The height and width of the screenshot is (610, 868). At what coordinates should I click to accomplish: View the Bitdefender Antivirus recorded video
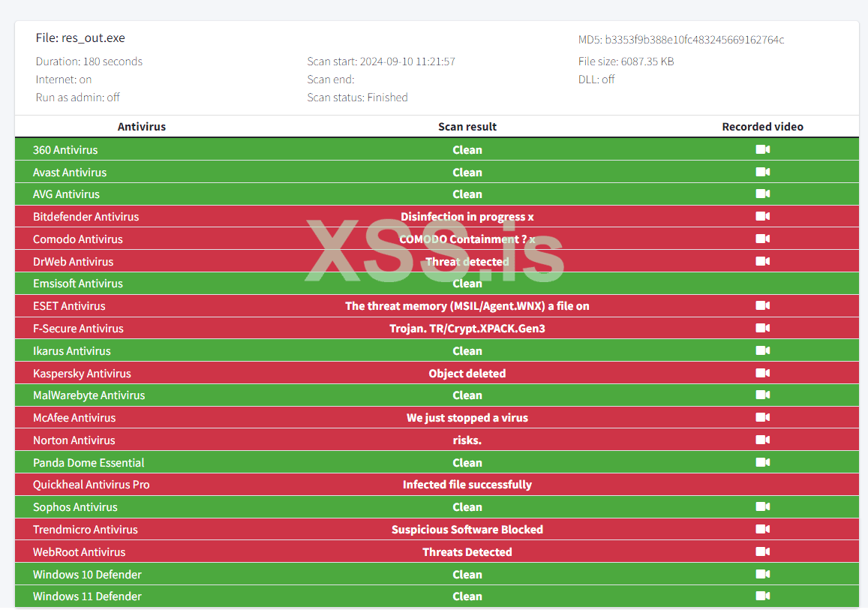[x=762, y=216]
